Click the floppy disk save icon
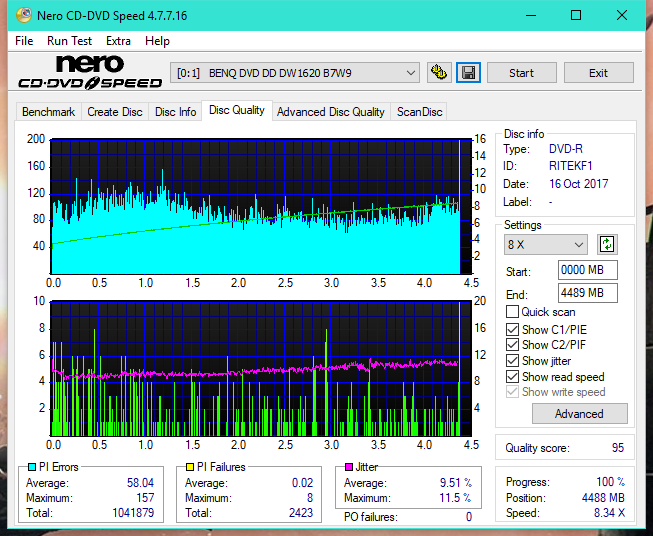 [469, 73]
